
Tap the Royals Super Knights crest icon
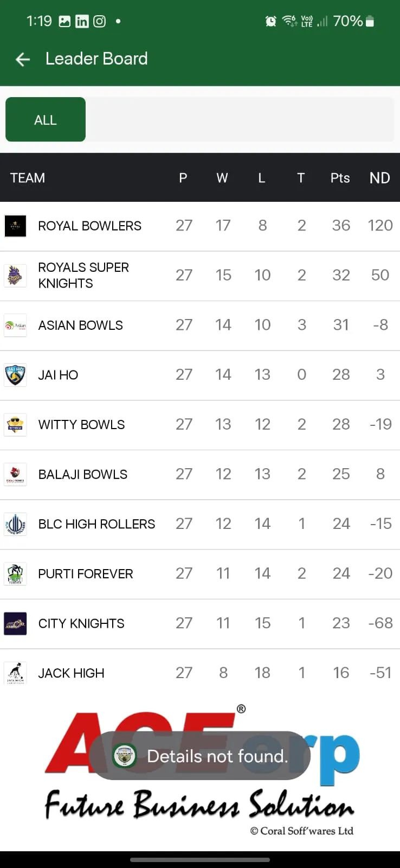pos(15,275)
